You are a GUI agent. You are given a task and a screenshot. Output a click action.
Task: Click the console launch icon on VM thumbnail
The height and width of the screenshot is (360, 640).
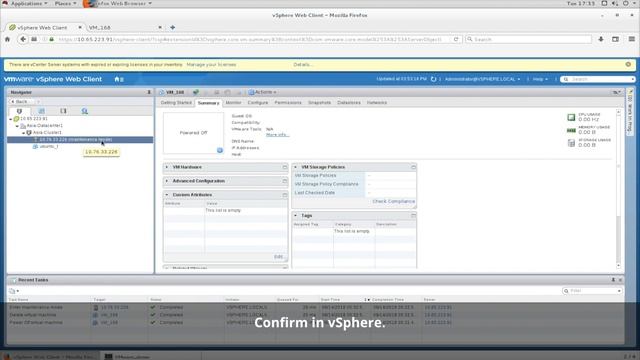point(220,150)
